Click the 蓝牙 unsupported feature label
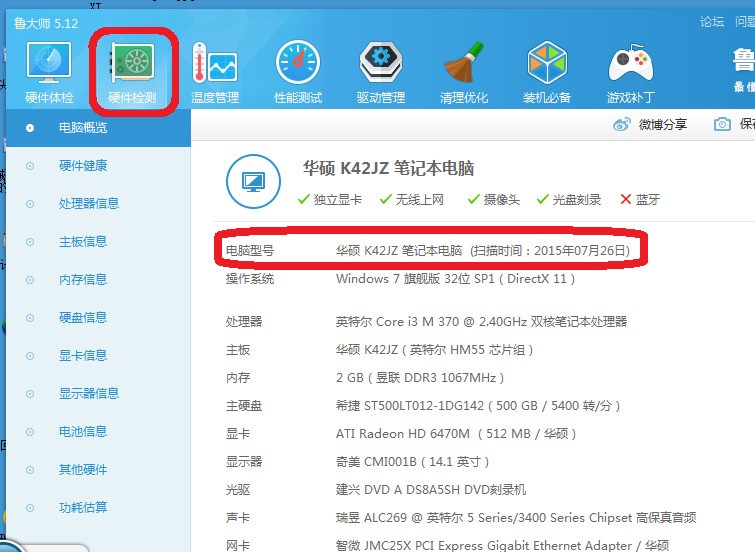This screenshot has height=552, width=755. click(x=648, y=199)
